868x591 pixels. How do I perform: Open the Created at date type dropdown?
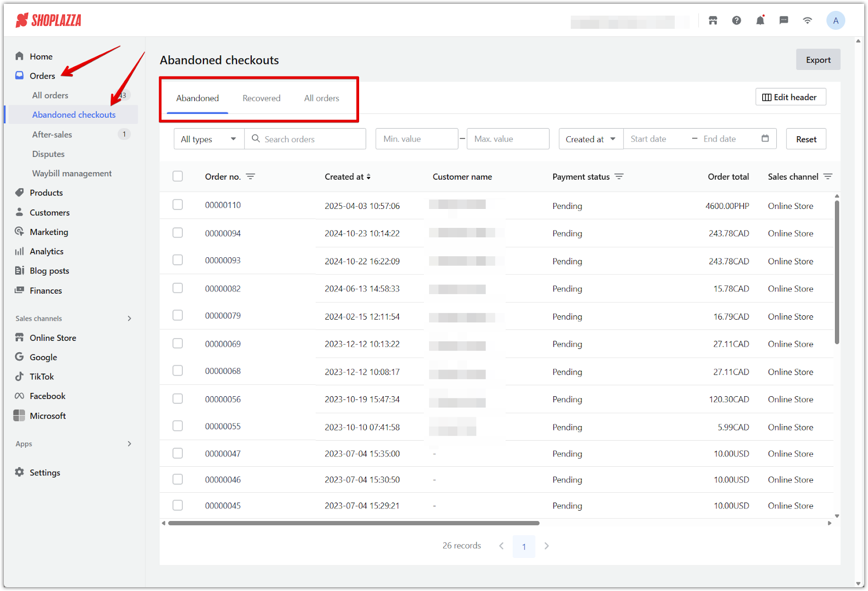(591, 139)
